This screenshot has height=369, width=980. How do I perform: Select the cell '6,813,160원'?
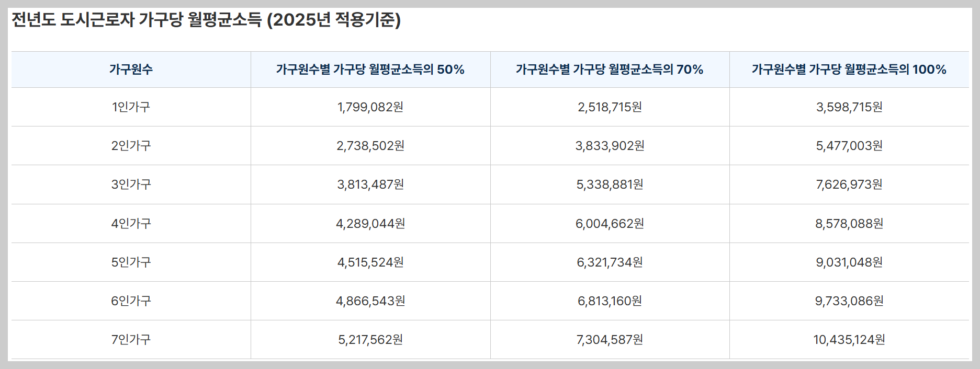[x=610, y=301]
